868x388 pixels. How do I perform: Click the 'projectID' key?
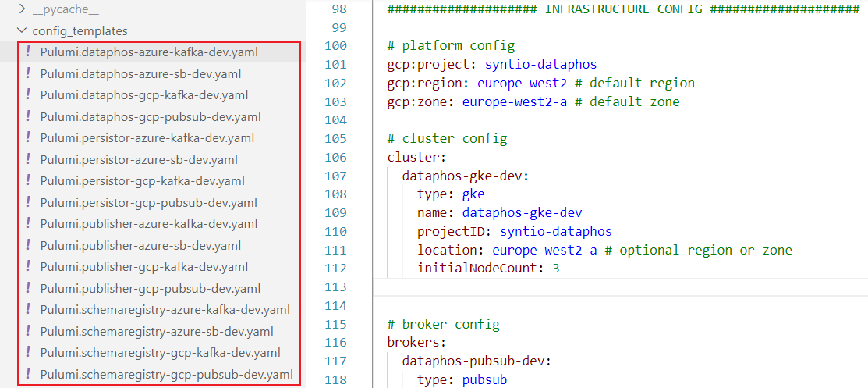pyautogui.click(x=451, y=232)
